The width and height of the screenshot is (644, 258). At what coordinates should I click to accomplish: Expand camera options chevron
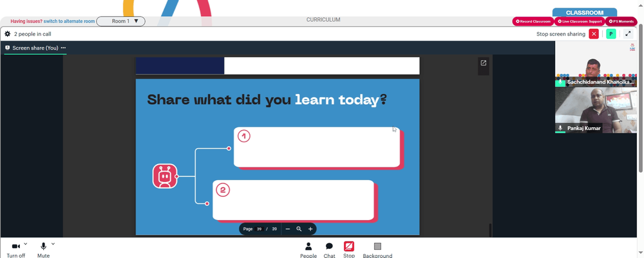(26, 244)
